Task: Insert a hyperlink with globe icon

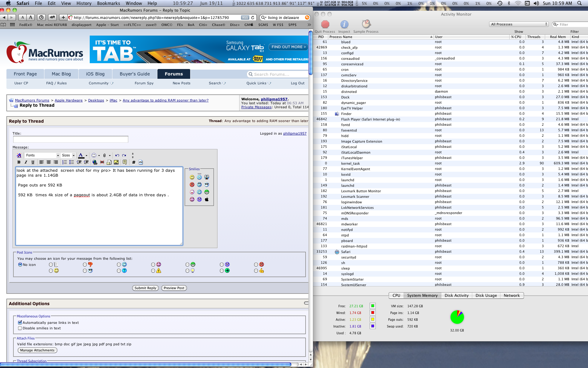Action: coord(95,162)
